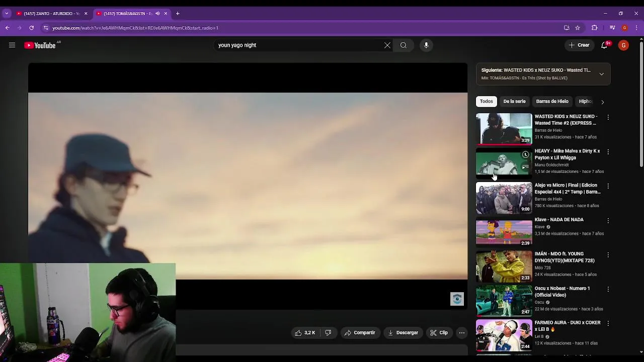Expand the Siguiente mix playlist panel

click(601, 74)
